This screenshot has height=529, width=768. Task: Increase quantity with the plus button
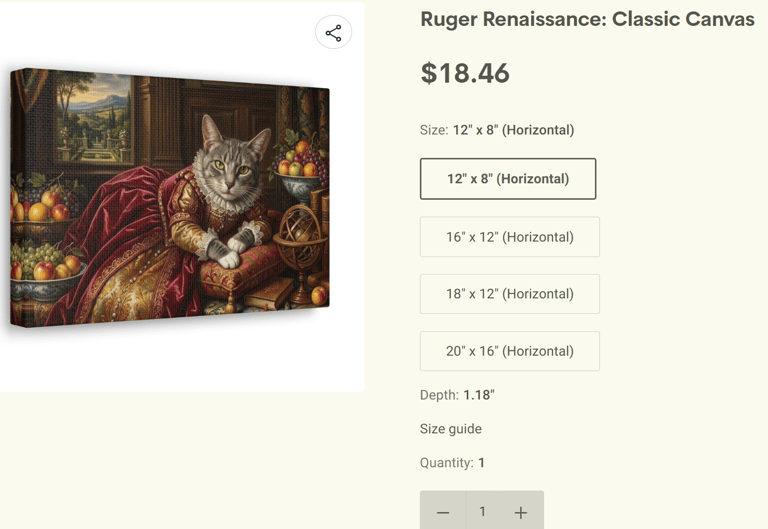point(521,512)
